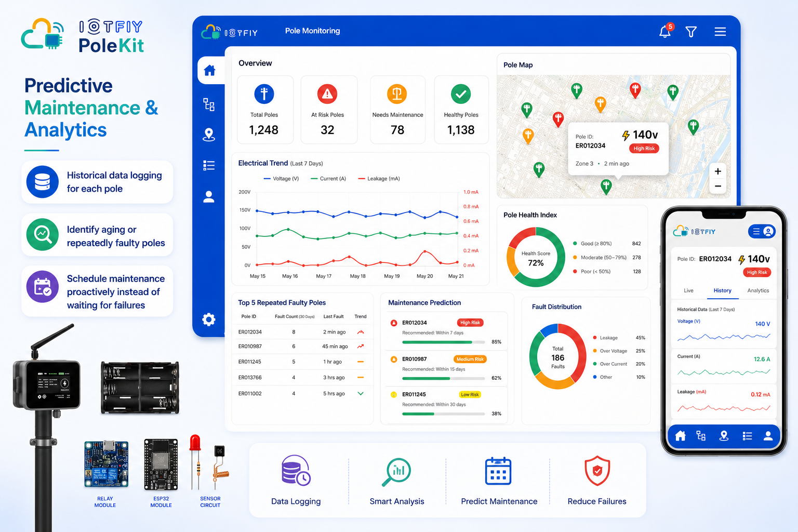
Task: Click the ESP32 Module image
Action: pyautogui.click(x=161, y=465)
